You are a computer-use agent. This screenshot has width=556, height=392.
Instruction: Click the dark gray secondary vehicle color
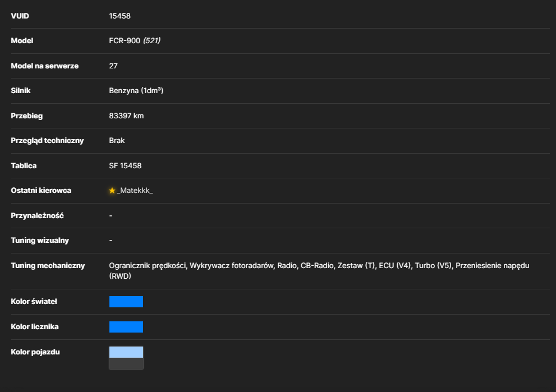click(x=126, y=363)
